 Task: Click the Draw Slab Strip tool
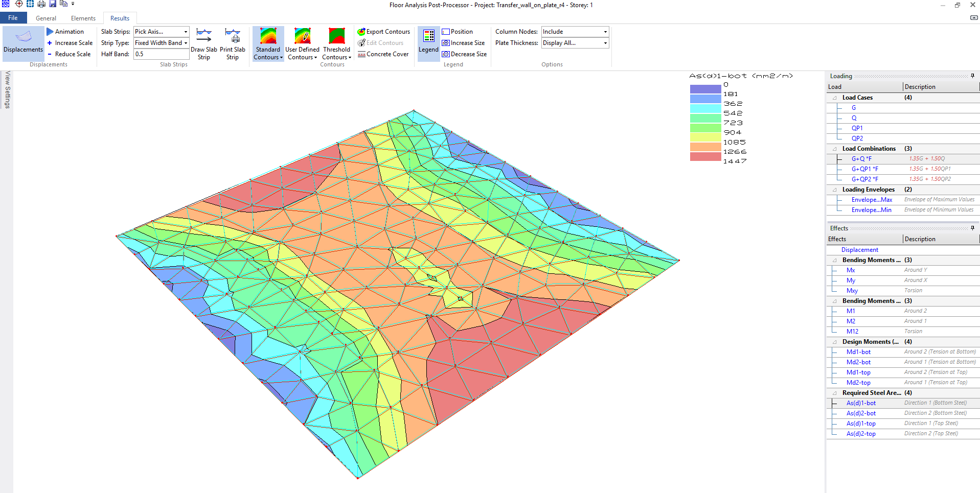tap(203, 43)
